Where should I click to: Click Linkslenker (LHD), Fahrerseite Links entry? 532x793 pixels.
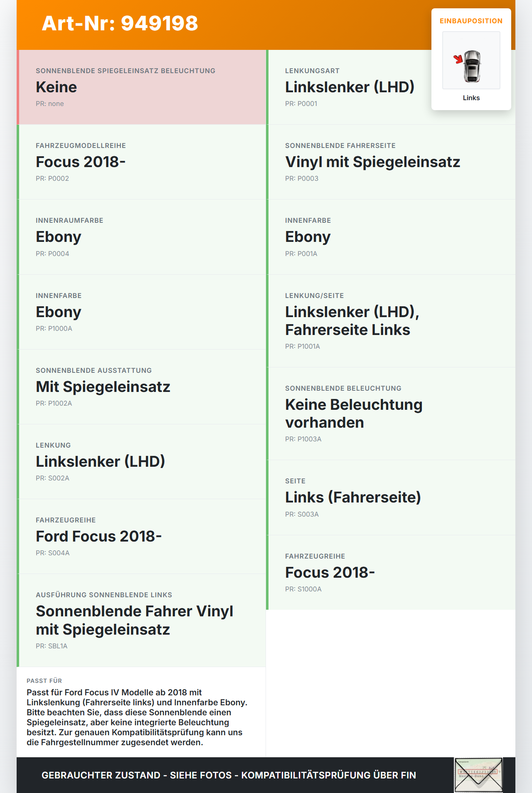[391, 321]
